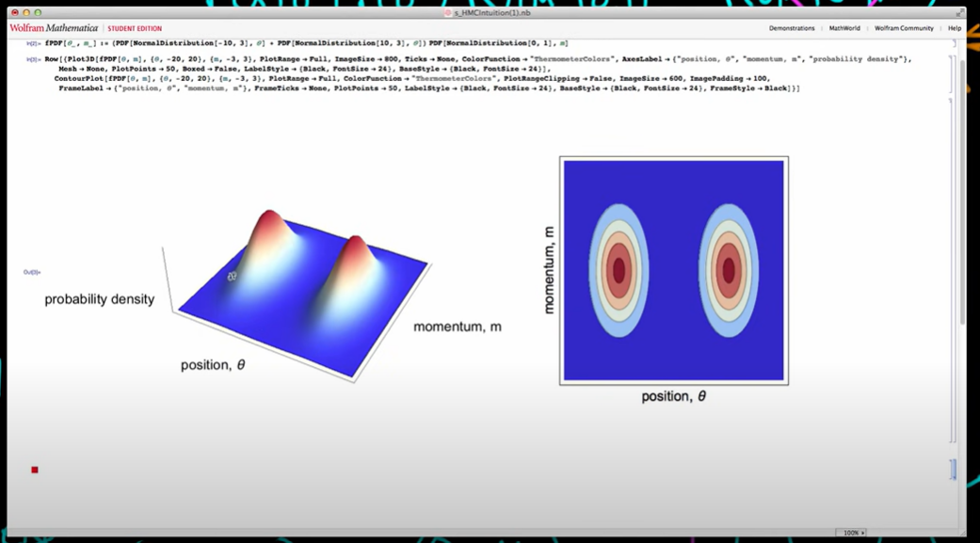980x543 pixels.
Task: Click the Wolfram Mathematica logo
Action: (x=54, y=28)
